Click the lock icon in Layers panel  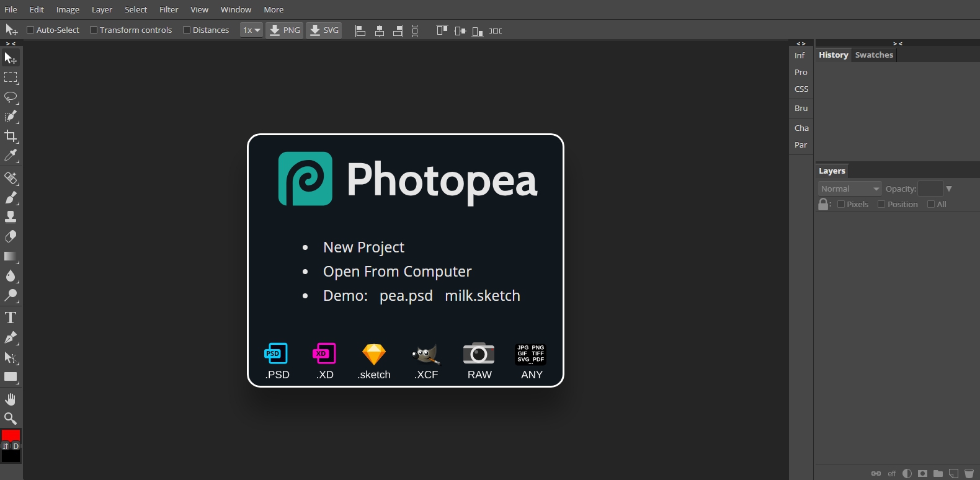[x=823, y=204]
